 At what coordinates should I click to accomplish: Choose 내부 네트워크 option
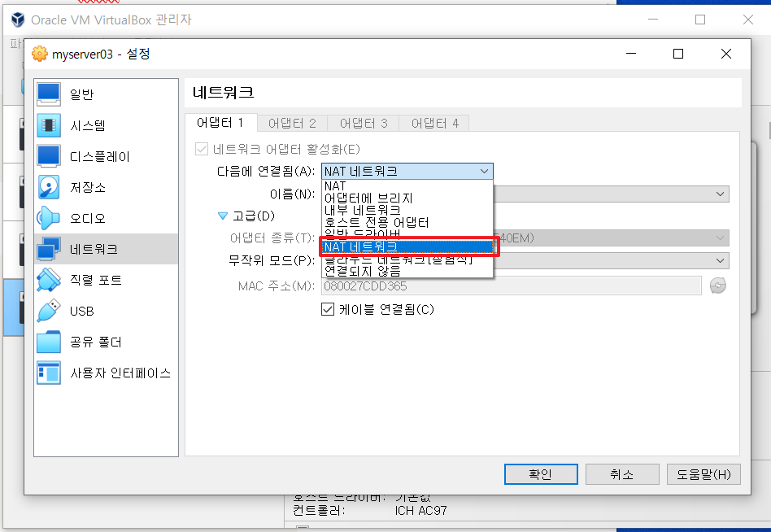pos(407,211)
